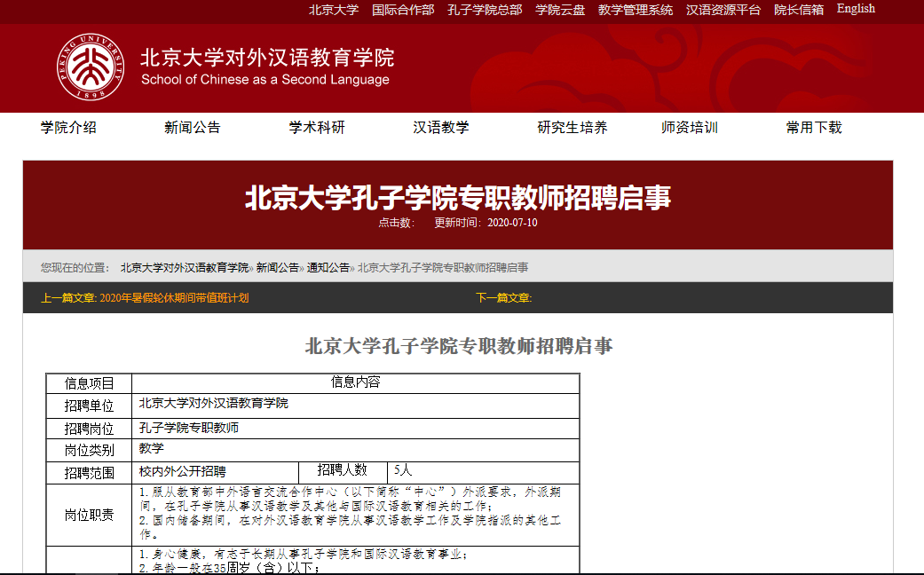
Task: Click the Peking University logo emblem
Action: (x=91, y=67)
